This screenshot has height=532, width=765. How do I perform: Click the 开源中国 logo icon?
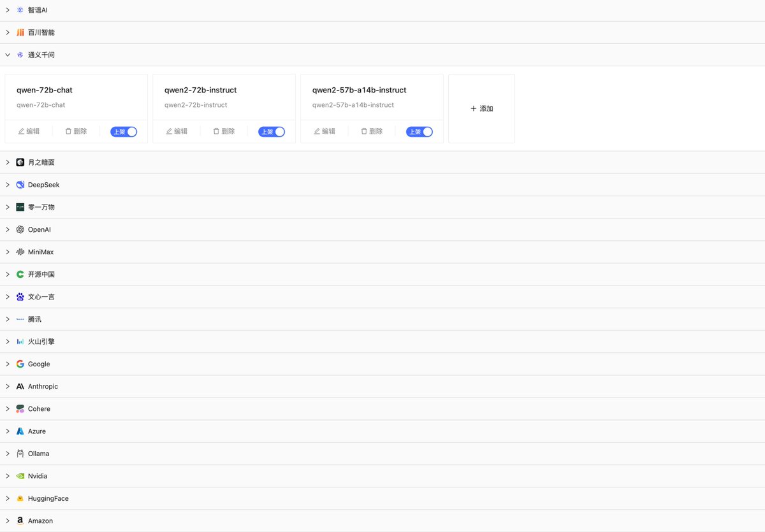coord(20,275)
